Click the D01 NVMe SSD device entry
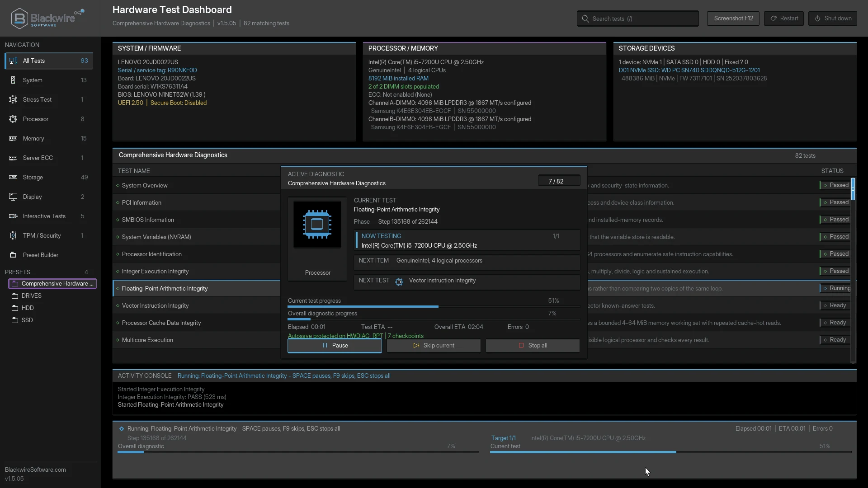 tap(689, 70)
